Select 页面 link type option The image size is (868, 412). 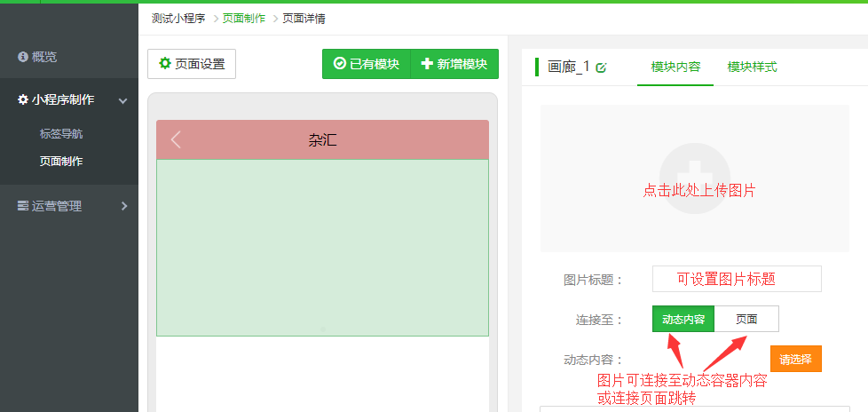click(746, 319)
